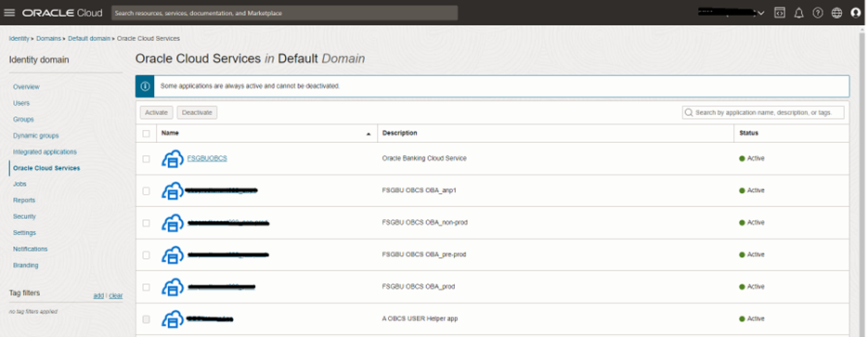Viewport: 868px width, 337px height.
Task: Select Oracle Cloud Services in the sidebar
Action: [x=46, y=168]
